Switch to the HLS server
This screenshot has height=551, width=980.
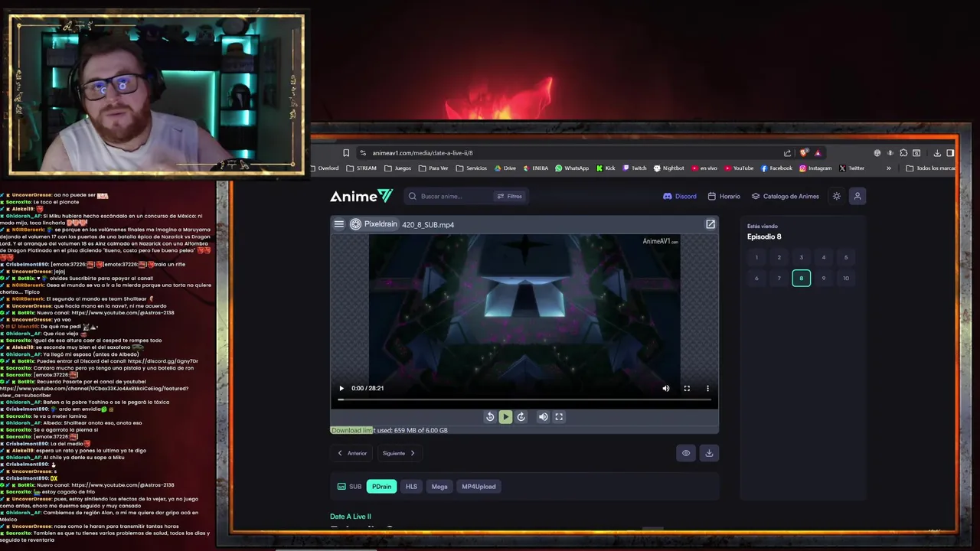coord(411,487)
